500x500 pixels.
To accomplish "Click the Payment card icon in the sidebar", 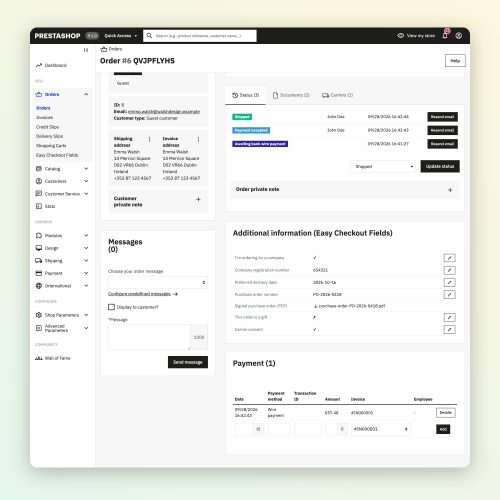I will coord(39,273).
